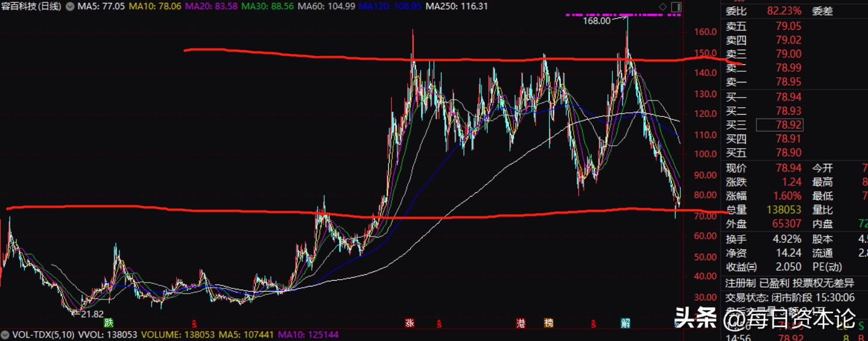
Task: Click the MA250: 116.31 label
Action: point(456,6)
